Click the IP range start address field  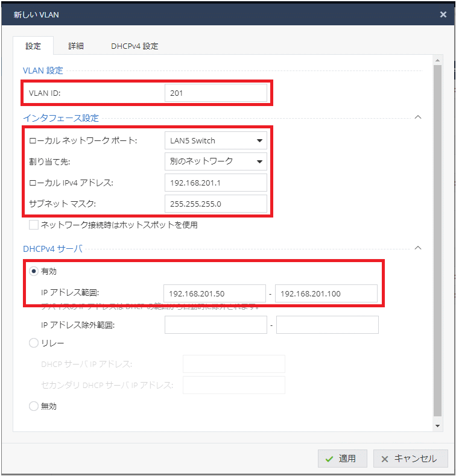(x=214, y=293)
